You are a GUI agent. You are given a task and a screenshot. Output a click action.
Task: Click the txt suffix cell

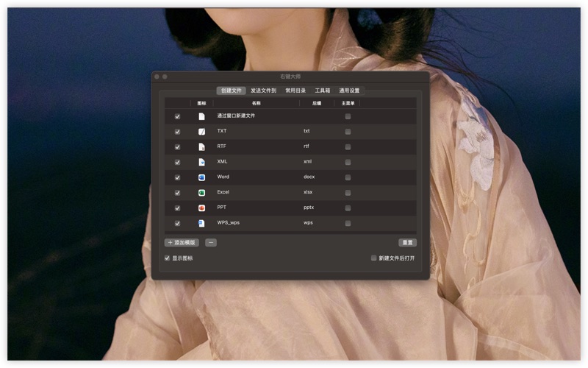click(x=306, y=131)
